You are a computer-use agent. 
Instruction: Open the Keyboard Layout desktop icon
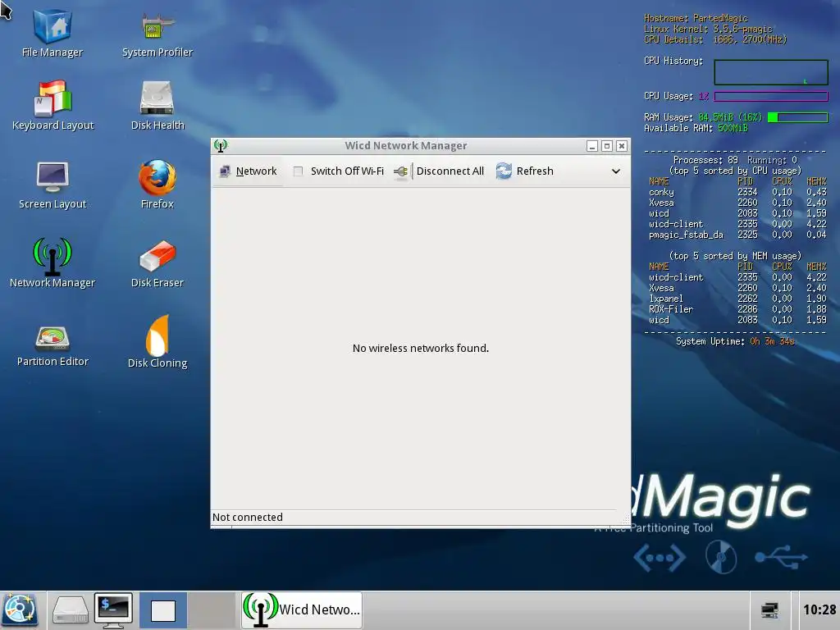click(52, 106)
